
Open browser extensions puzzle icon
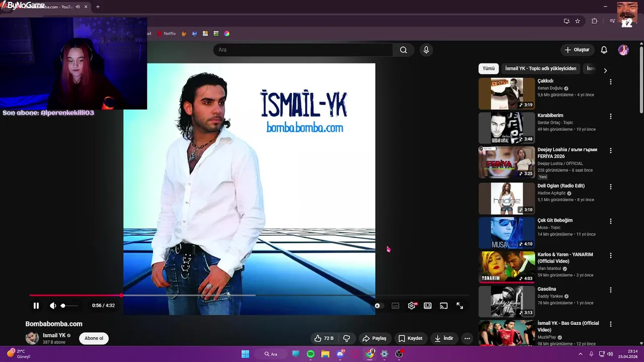[595, 21]
